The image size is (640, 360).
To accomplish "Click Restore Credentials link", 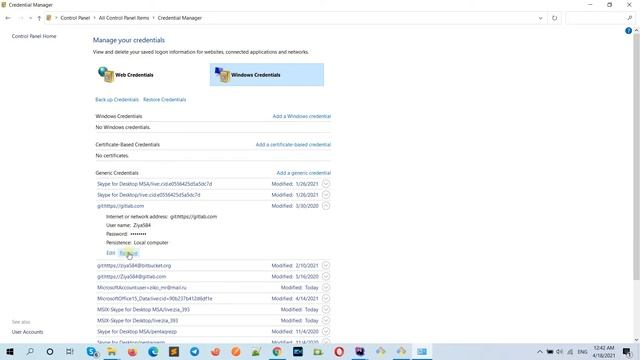I will point(164,100).
